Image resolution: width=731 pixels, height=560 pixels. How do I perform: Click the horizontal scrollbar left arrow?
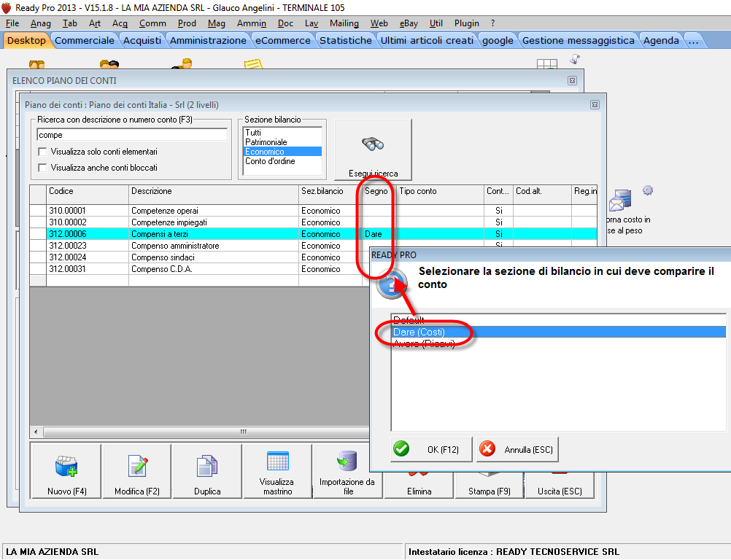[36, 432]
